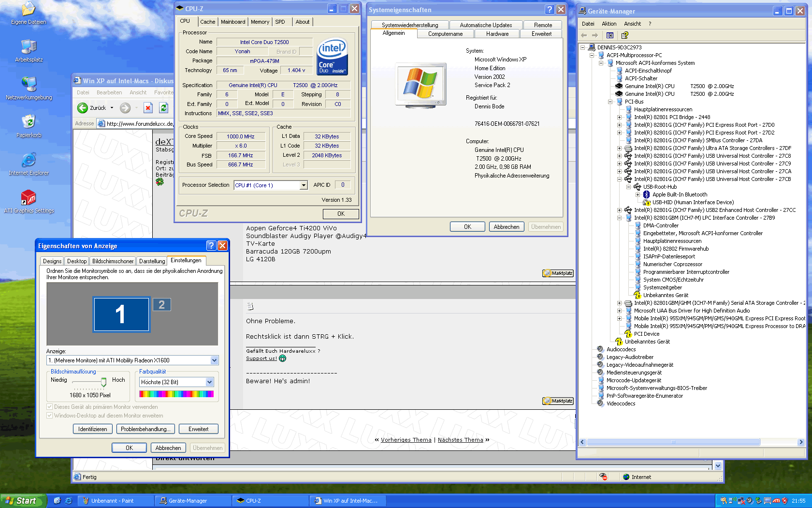Switch to CPU-Z Mainboard tab
The image size is (812, 508).
233,22
